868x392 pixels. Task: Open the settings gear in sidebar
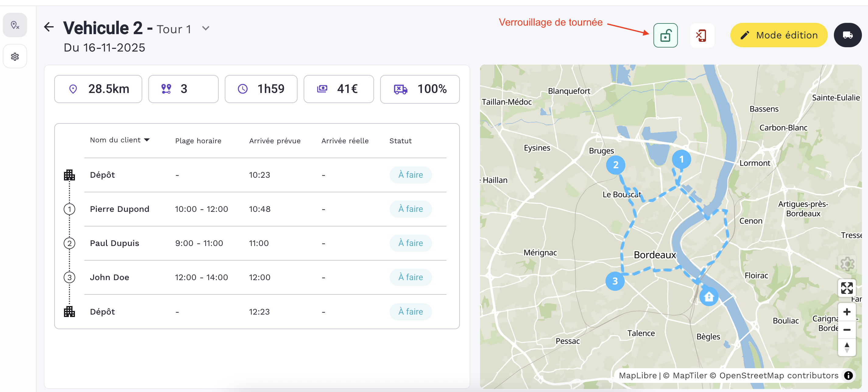(x=15, y=56)
